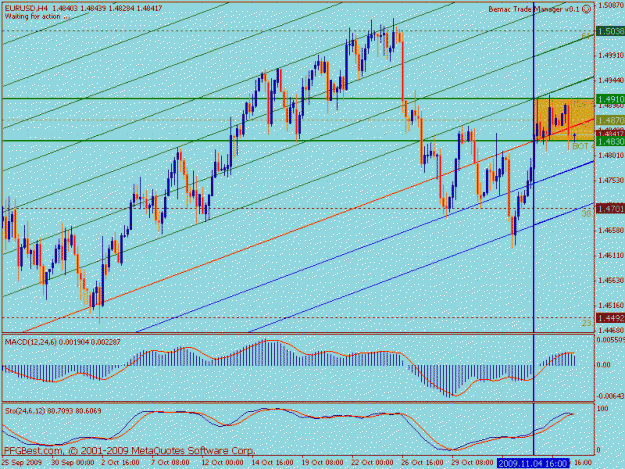The image size is (625, 469).
Task: Click the 1.46110 price scale value
Action: click(x=611, y=255)
